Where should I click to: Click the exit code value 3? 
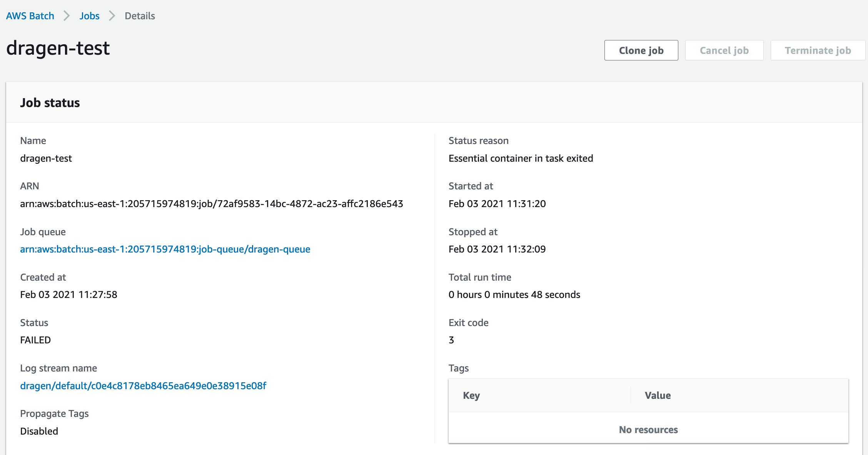[x=451, y=340]
